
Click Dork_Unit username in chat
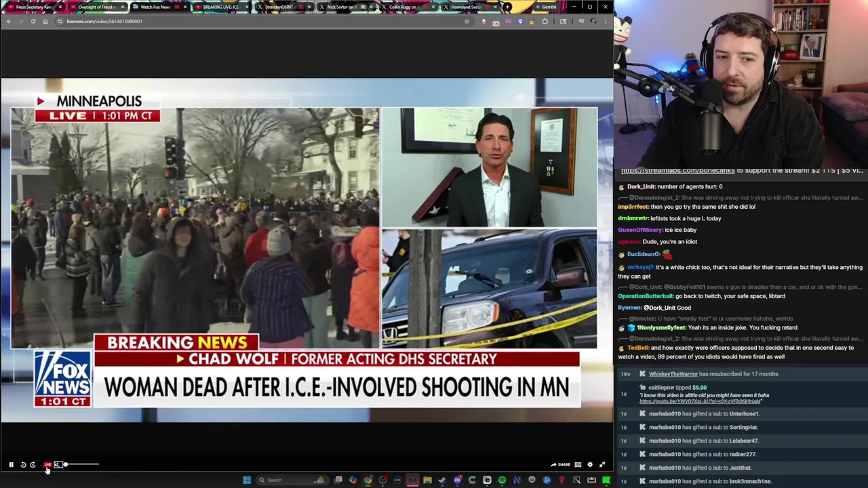tap(641, 186)
